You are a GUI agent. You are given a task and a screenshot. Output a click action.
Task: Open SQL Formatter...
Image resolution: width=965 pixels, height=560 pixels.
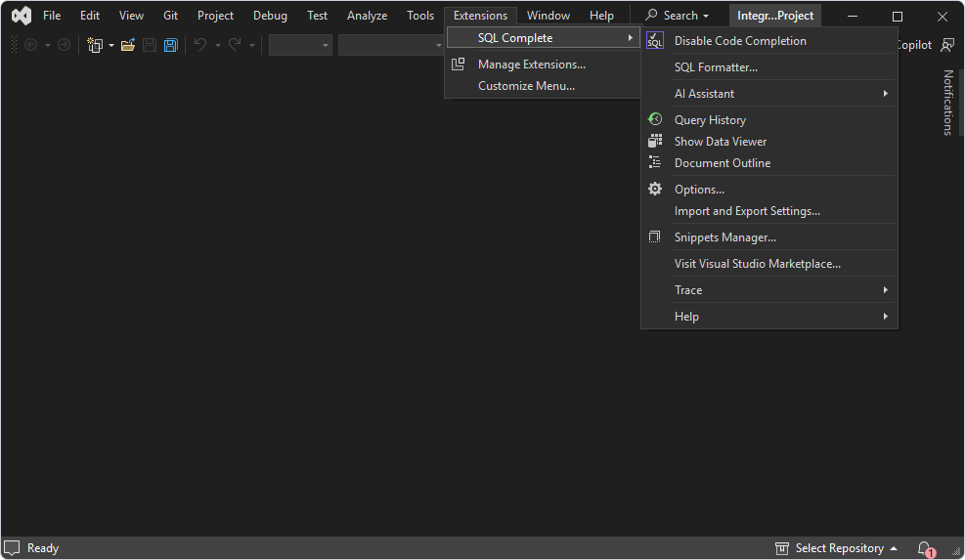tap(768, 67)
